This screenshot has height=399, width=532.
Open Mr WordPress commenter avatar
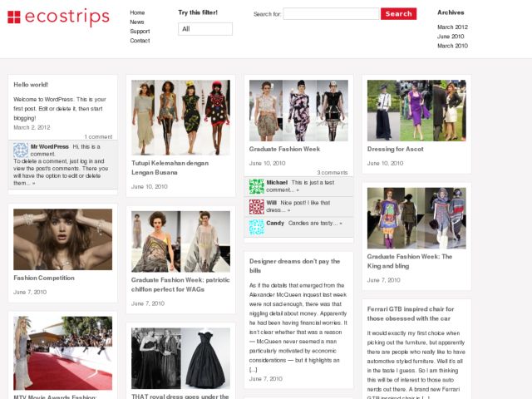21,150
